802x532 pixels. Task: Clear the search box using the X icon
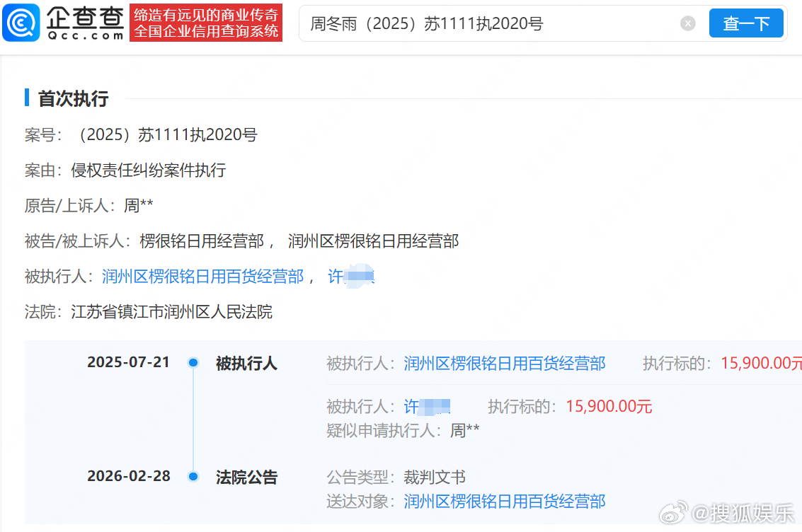coord(687,23)
